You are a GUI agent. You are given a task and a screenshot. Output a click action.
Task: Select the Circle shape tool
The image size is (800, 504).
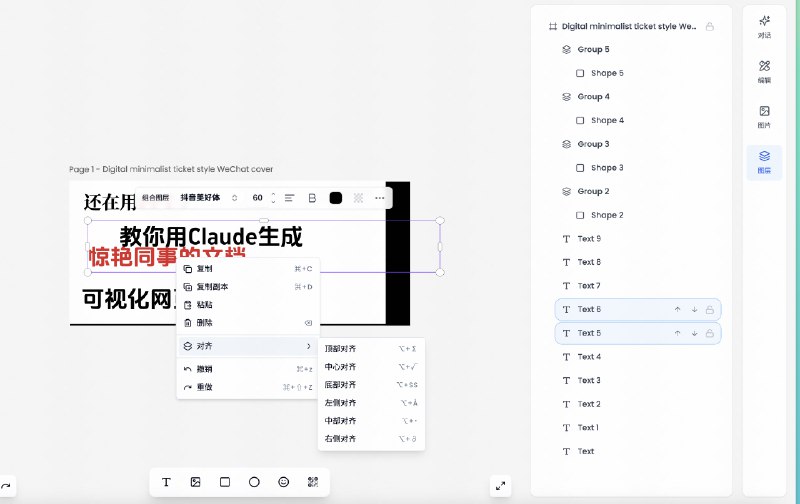pyautogui.click(x=254, y=482)
